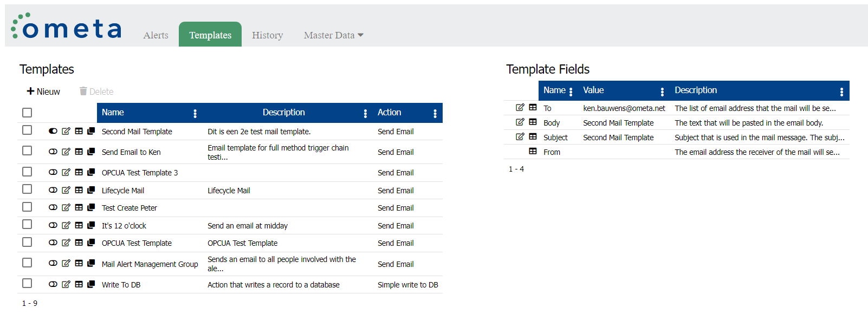868x327 pixels.
Task: Open fields grid for Send Email to Ken
Action: (79, 152)
